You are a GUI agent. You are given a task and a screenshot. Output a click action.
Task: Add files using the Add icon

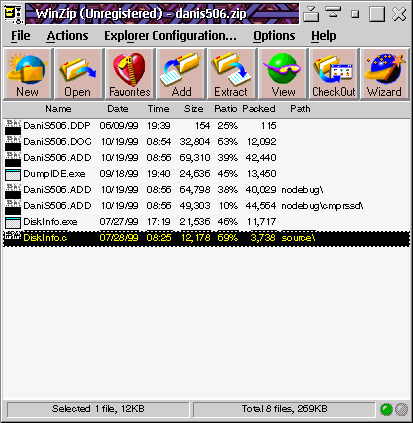tap(181, 74)
